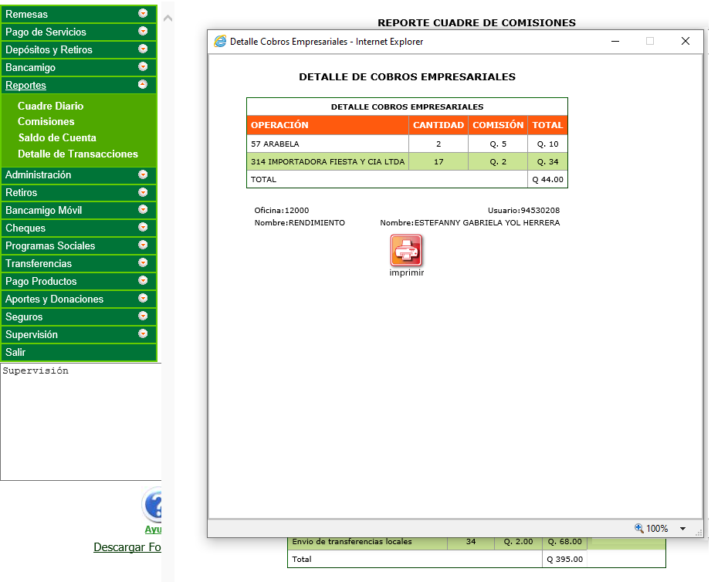
Task: Click the zoom magnifier icon in status bar
Action: click(x=638, y=529)
